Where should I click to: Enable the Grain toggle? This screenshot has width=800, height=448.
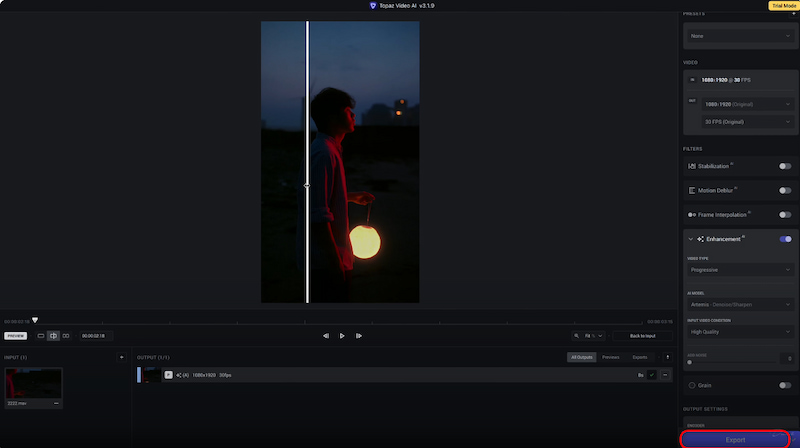pos(785,385)
